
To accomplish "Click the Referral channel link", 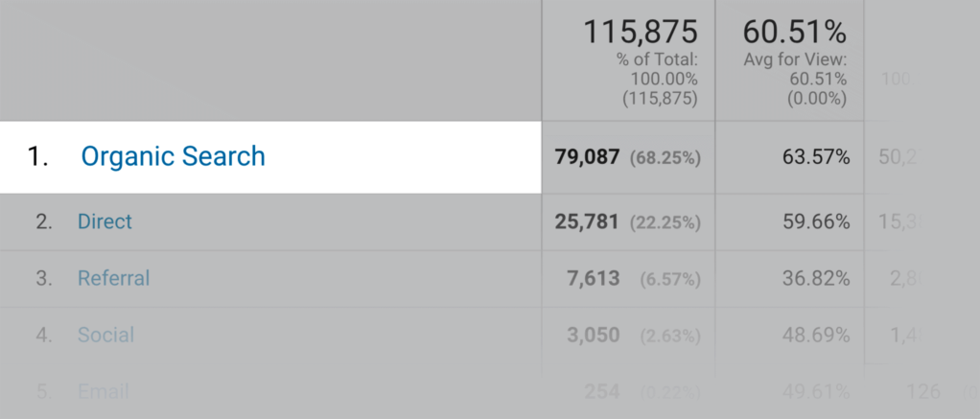I will pyautogui.click(x=113, y=278).
